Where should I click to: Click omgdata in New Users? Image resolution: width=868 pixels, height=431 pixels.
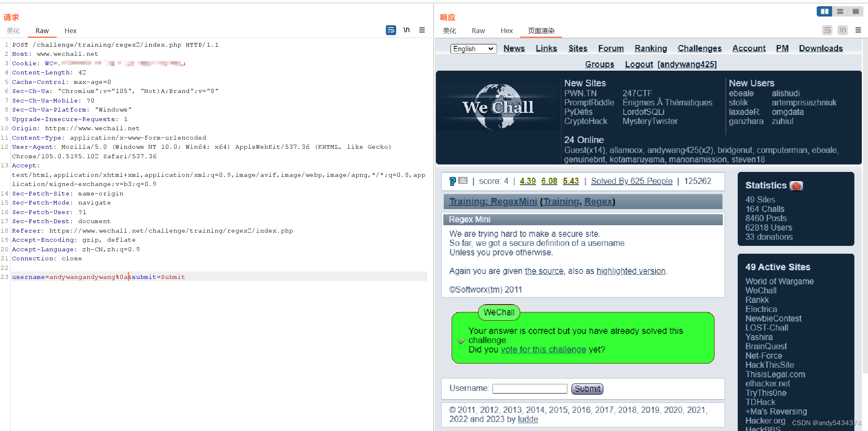(788, 112)
